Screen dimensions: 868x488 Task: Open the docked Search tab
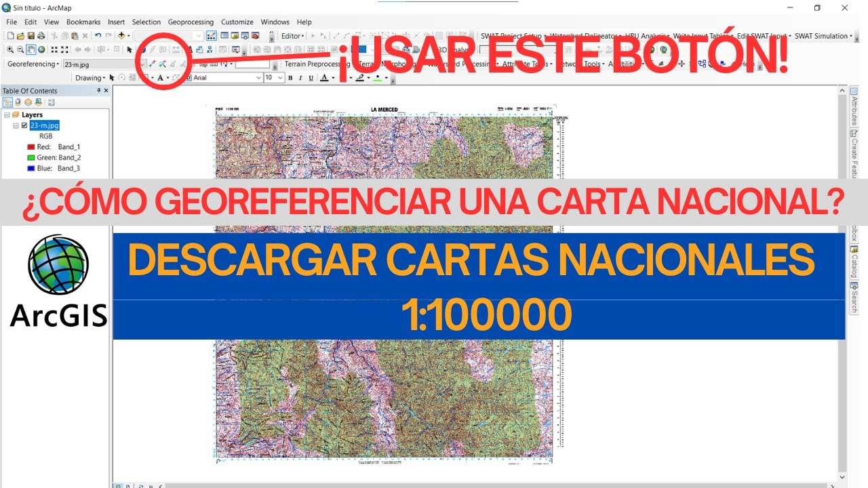coord(854,298)
